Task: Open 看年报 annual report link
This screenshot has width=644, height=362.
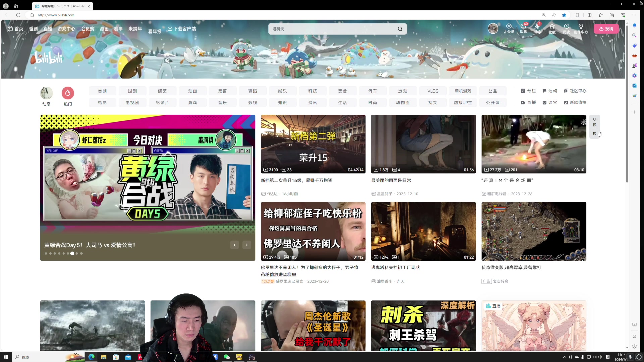Action: point(155,31)
